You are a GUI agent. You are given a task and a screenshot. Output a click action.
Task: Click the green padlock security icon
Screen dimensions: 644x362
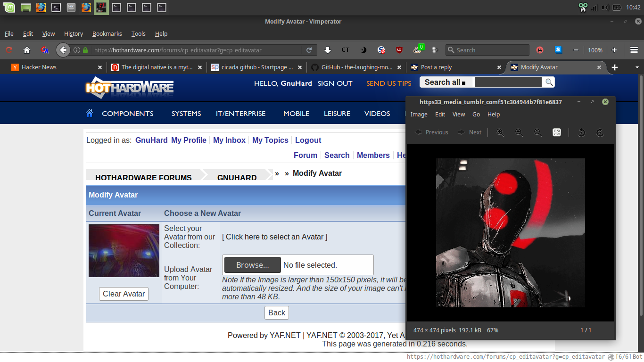85,50
